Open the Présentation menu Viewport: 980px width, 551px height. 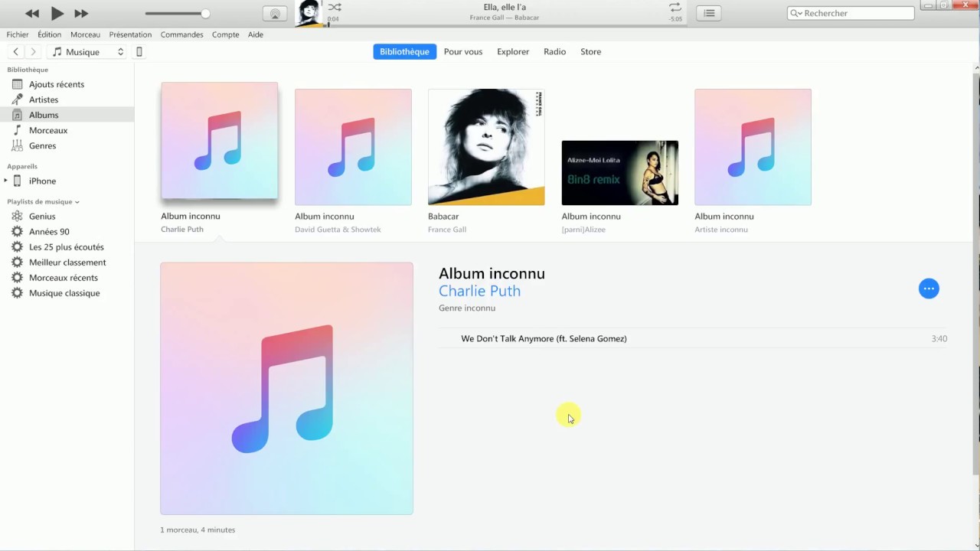130,34
